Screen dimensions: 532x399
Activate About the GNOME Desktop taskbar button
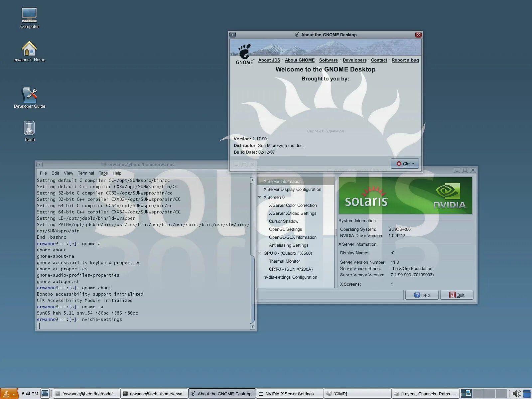[222, 394]
